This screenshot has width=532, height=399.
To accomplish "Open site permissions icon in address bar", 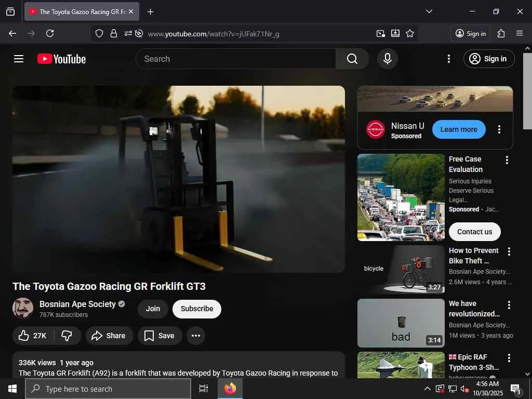I will (128, 33).
